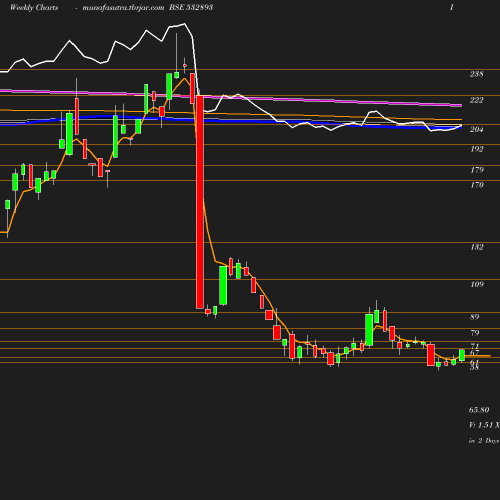Viewport: 500px width, 500px height.
Task: Click the 65.80 last price value
Action: [x=479, y=410]
